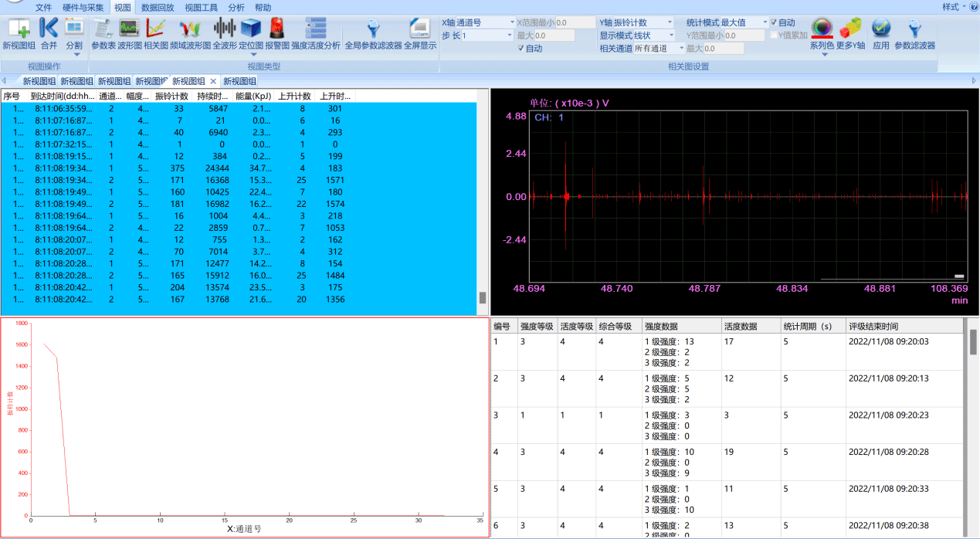The image size is (980, 539).
Task: Toggle Y range 自动 checkbox
Action: tap(774, 23)
